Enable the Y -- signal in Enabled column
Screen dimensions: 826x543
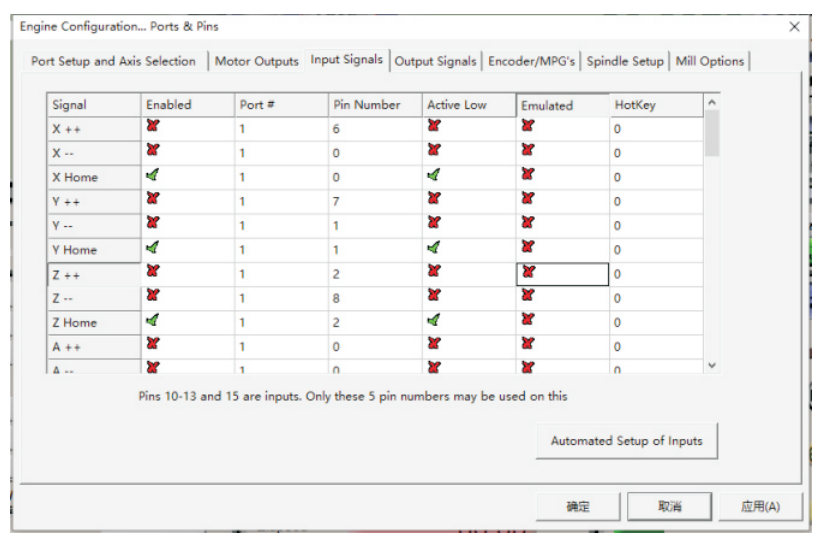pyautogui.click(x=153, y=223)
